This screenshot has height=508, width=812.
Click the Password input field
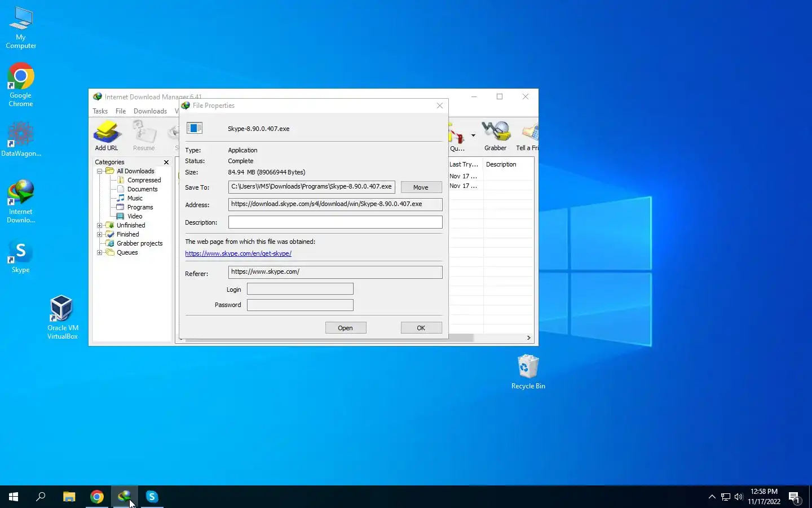pos(300,305)
